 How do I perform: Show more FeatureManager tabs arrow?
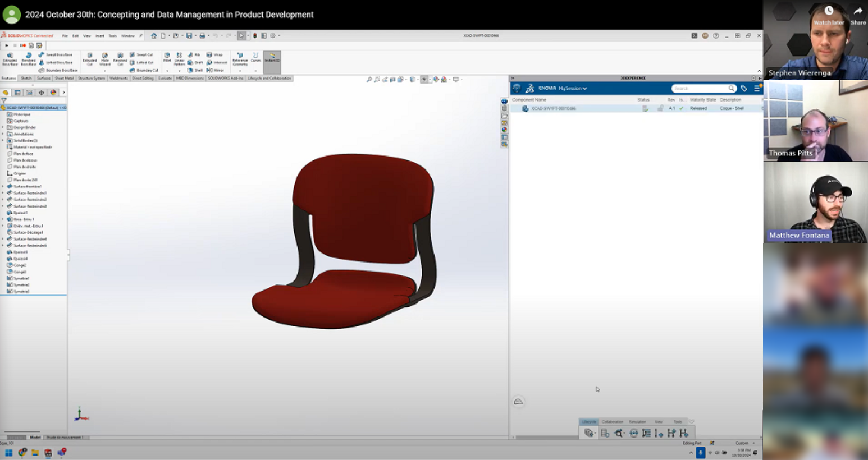click(x=63, y=93)
